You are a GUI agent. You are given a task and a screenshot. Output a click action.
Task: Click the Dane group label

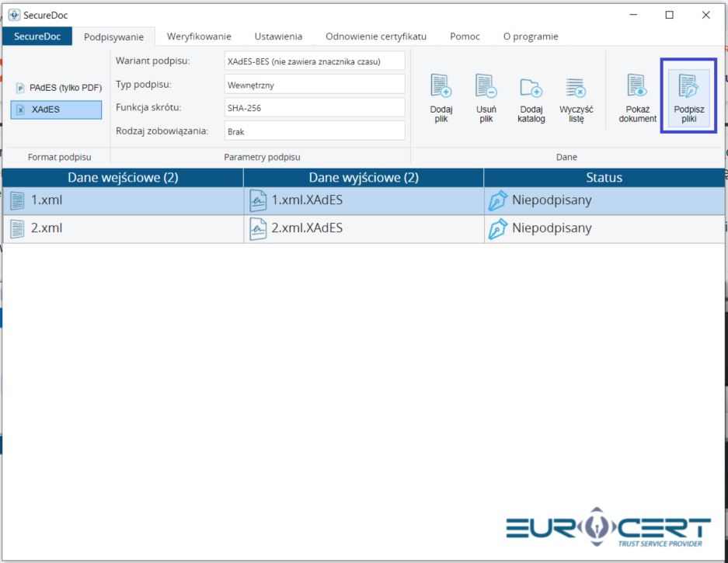point(566,157)
